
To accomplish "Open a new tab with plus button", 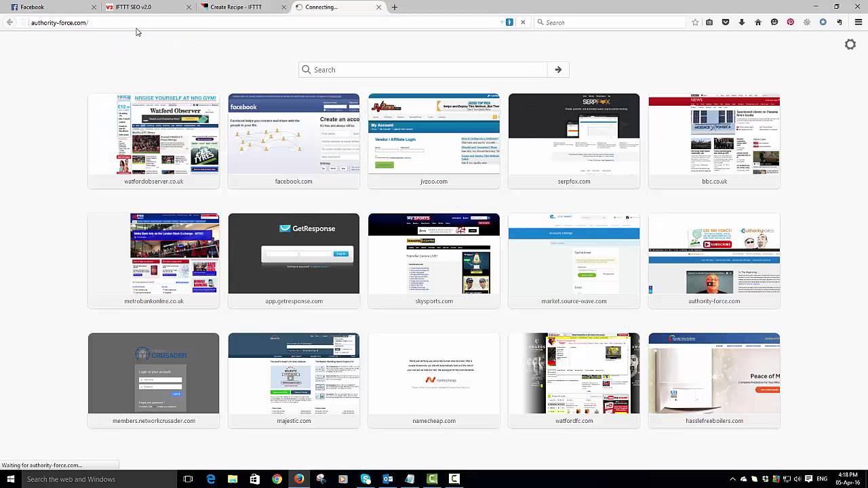I will [395, 7].
